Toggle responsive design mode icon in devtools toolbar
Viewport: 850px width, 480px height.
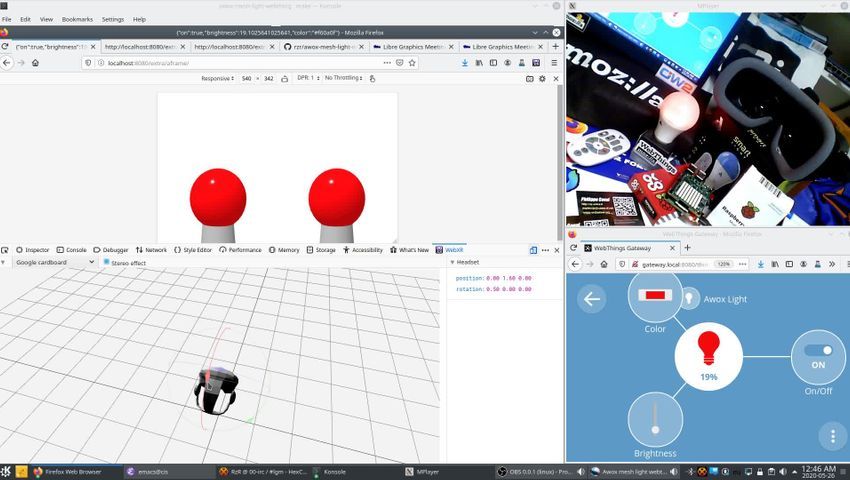(533, 250)
